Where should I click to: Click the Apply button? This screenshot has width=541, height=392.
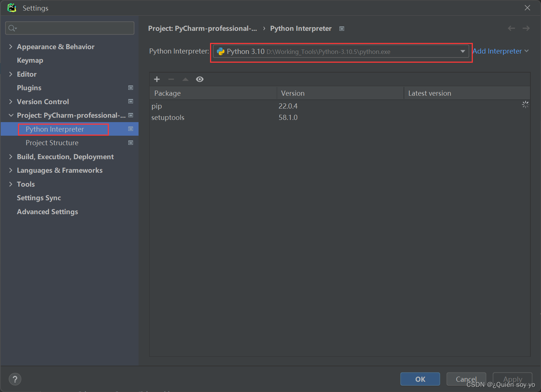[512, 379]
